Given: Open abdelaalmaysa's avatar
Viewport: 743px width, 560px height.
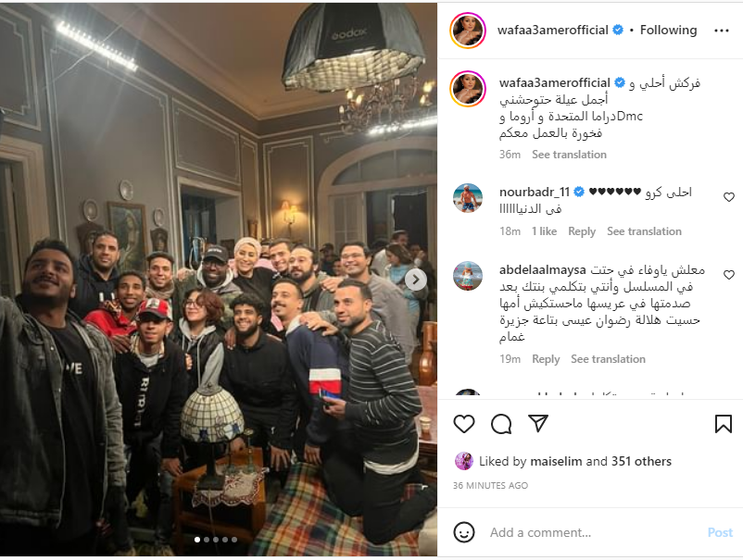Looking at the screenshot, I should click(468, 276).
